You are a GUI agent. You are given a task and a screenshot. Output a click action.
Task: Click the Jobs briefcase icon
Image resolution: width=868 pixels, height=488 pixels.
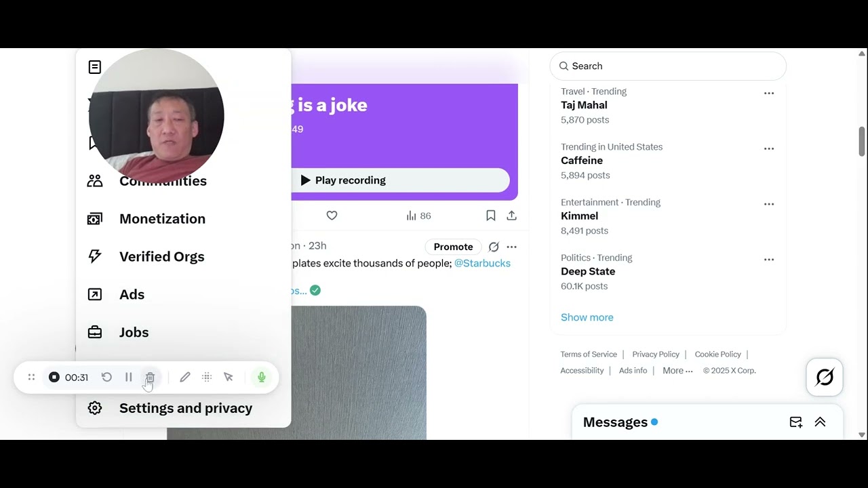(95, 332)
